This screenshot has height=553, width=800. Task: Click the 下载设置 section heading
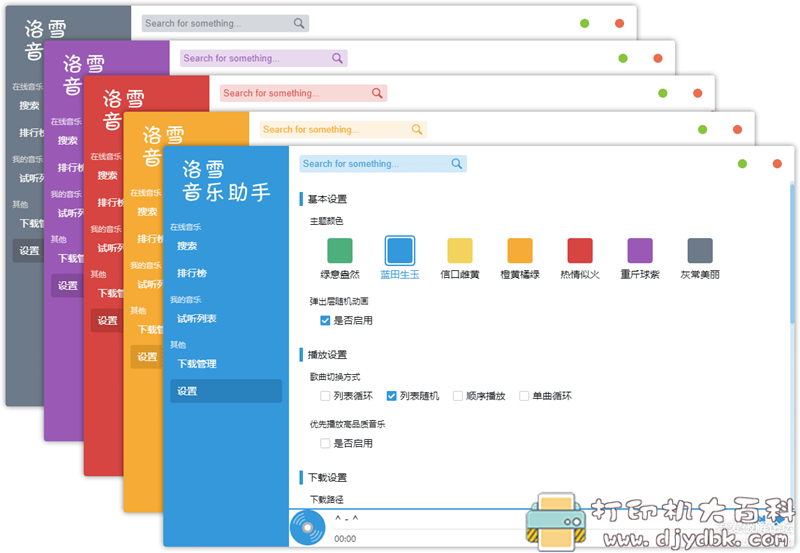(327, 477)
